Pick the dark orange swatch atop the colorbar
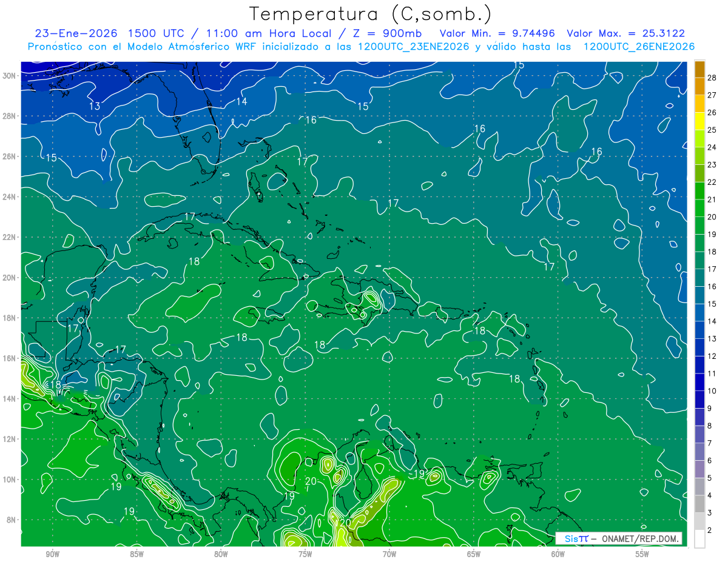The image size is (728, 562). (x=699, y=69)
